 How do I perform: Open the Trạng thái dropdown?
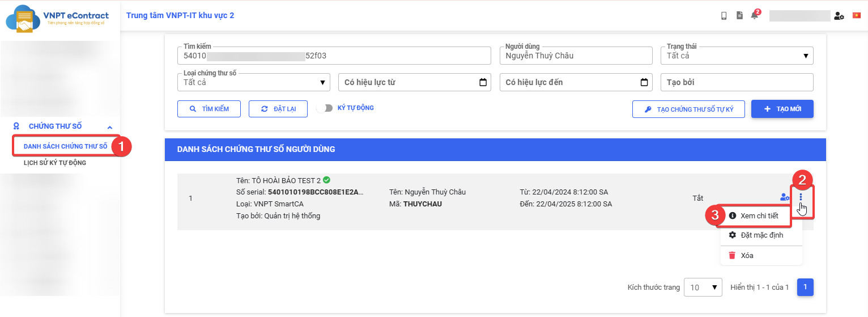tap(737, 56)
